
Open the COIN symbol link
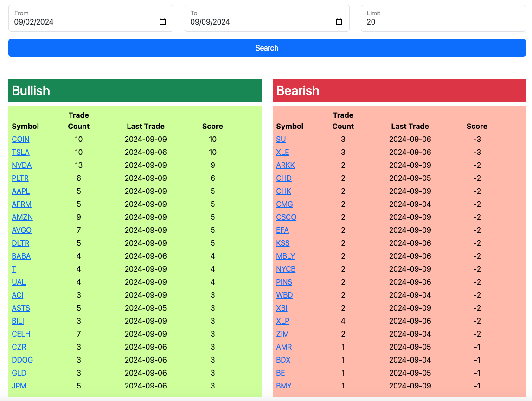21,140
